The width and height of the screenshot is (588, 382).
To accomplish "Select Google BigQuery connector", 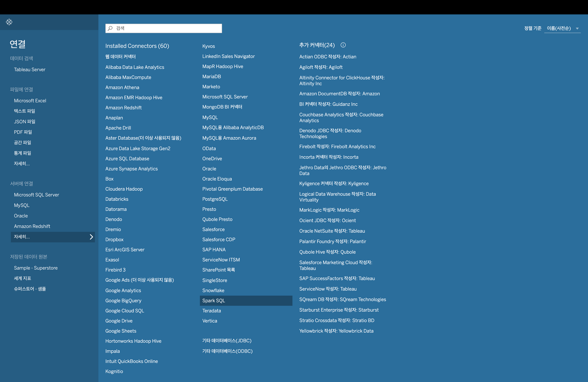I will (x=123, y=301).
